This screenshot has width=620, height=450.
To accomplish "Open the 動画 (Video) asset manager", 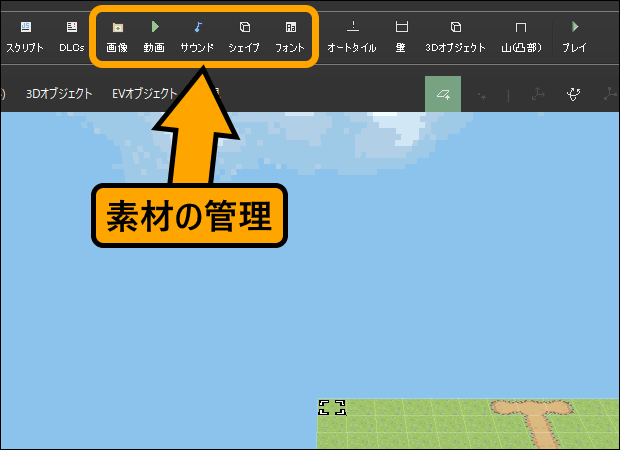I will coord(154,35).
